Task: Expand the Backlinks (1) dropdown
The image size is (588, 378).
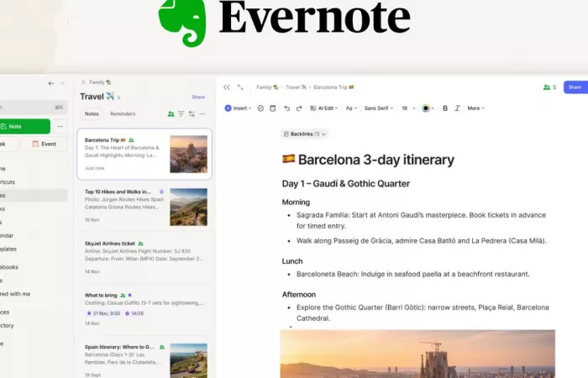Action: coord(304,134)
